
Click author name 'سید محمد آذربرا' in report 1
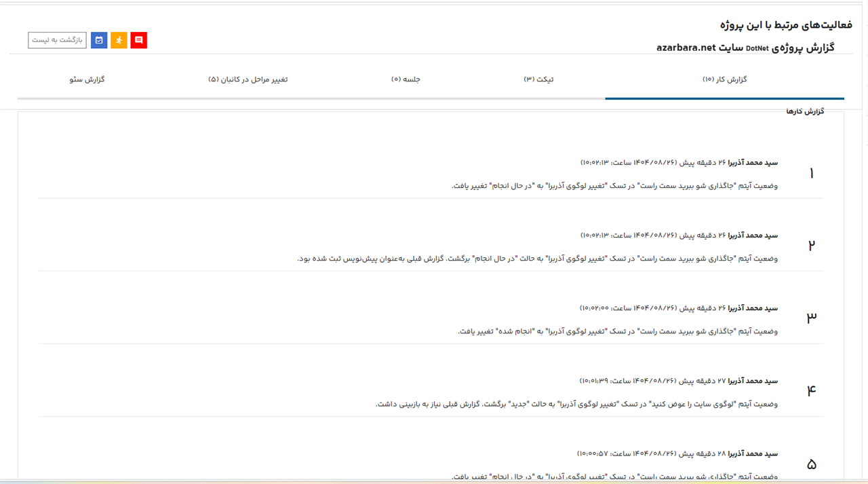(x=753, y=163)
